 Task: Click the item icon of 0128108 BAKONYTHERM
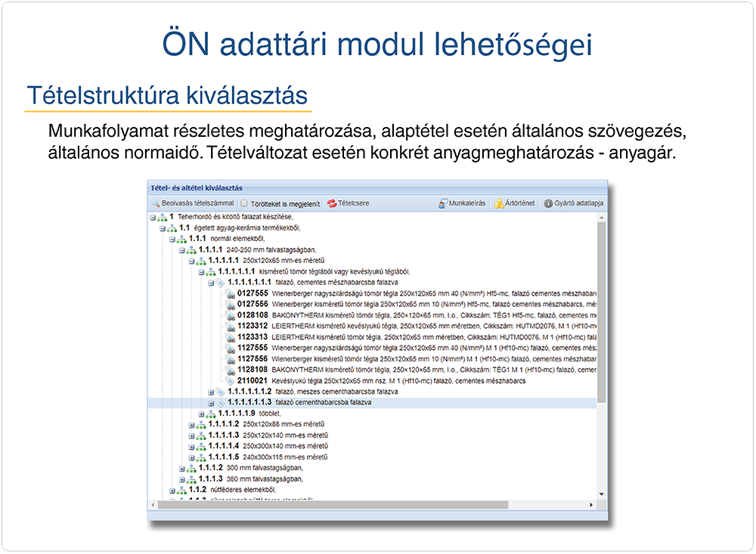[x=231, y=316]
